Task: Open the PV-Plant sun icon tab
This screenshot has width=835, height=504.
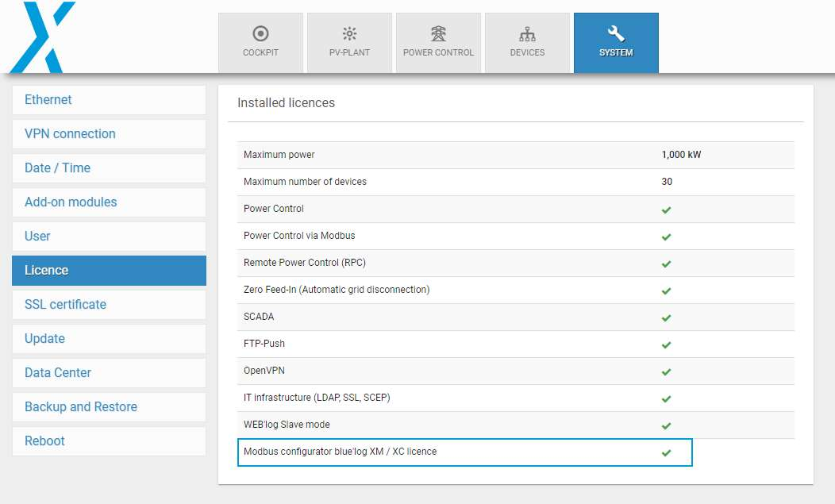Action: 349,43
